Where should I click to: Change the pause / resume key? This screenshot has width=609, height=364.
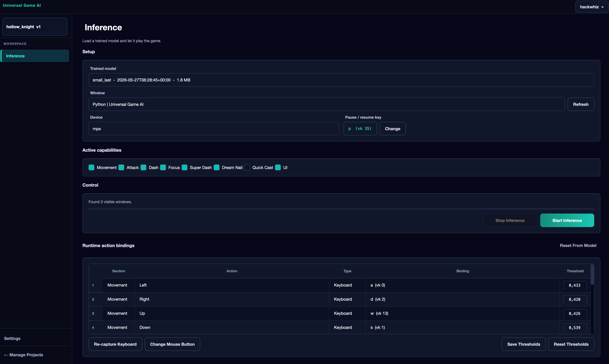392,129
